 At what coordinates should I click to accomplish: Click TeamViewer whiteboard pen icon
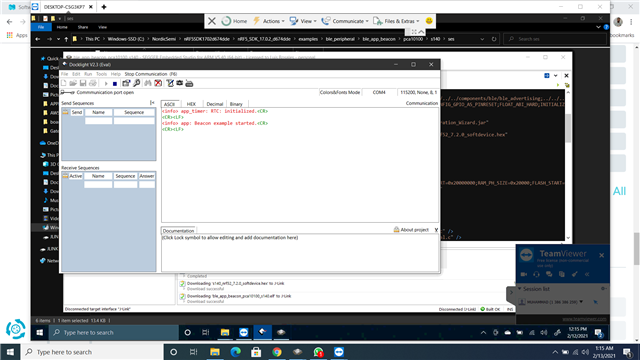574,274
